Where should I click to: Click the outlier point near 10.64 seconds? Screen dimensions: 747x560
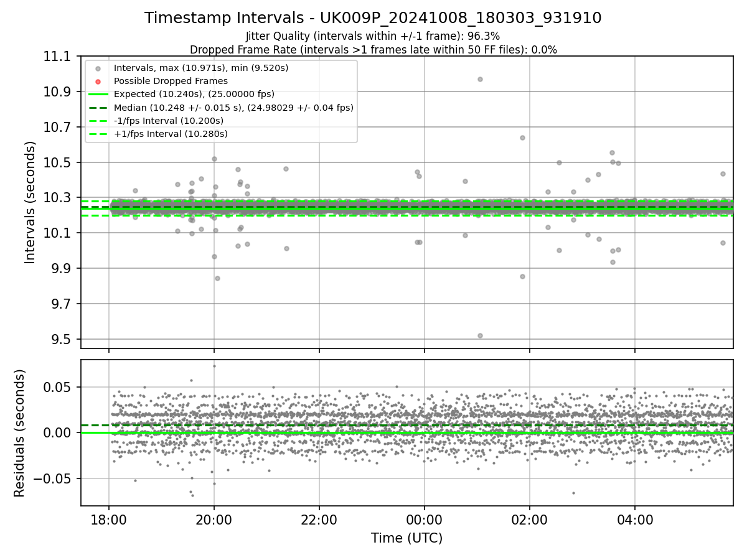point(522,138)
